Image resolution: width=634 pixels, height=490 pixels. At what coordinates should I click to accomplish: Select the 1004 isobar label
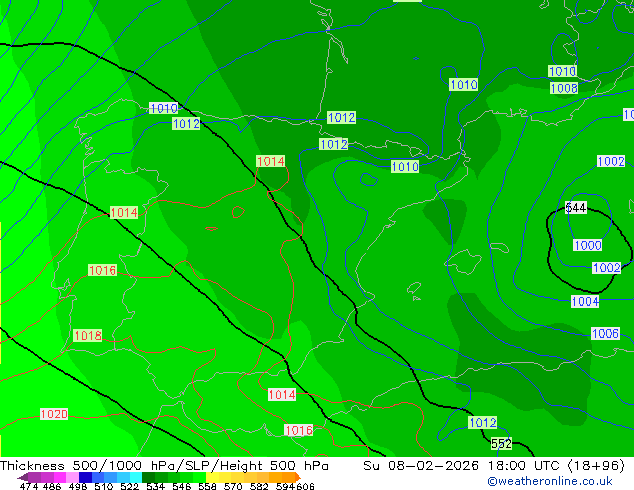click(585, 301)
